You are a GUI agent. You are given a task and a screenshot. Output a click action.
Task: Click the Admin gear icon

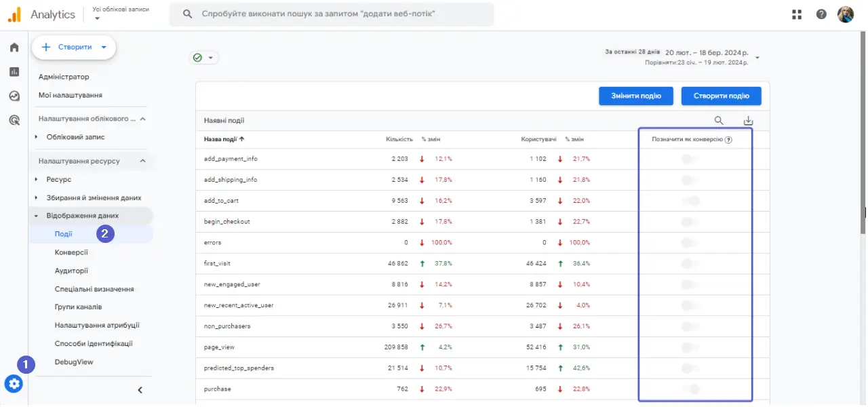click(14, 384)
